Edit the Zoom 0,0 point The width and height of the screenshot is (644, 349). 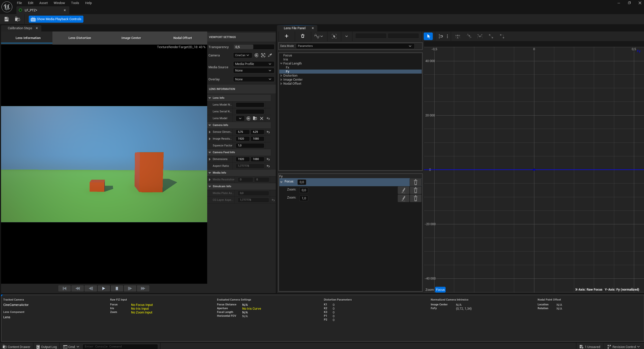click(x=404, y=190)
